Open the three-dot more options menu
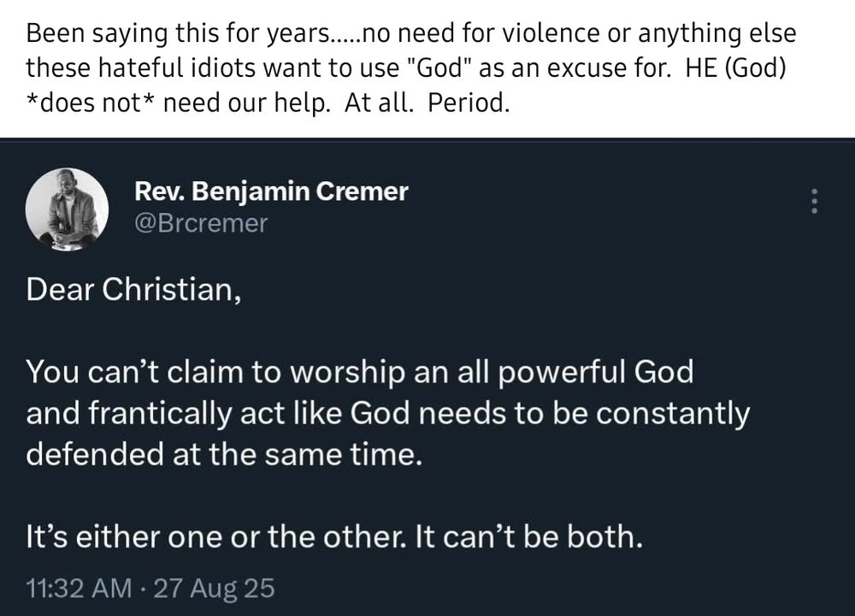The image size is (855, 616). pyautogui.click(x=814, y=201)
